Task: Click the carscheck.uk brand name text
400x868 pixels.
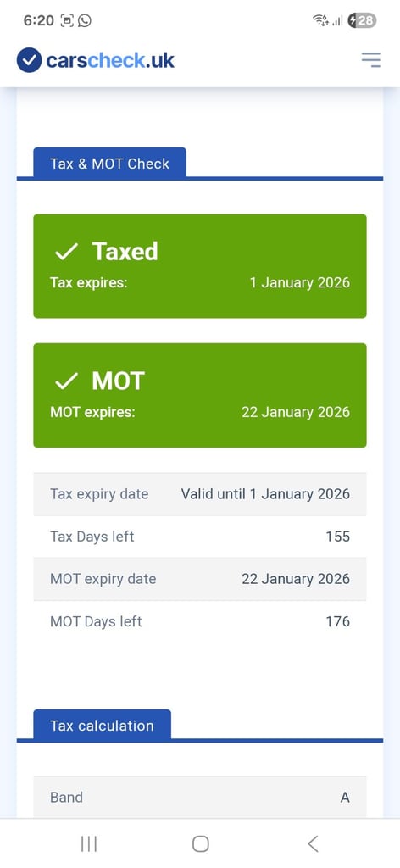Action: 110,60
